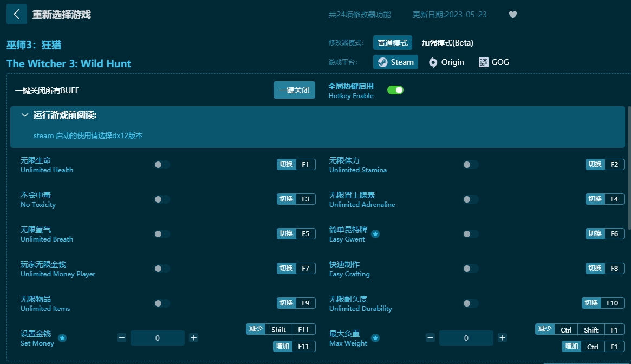Enable Easy Gwent toggle

coord(471,234)
